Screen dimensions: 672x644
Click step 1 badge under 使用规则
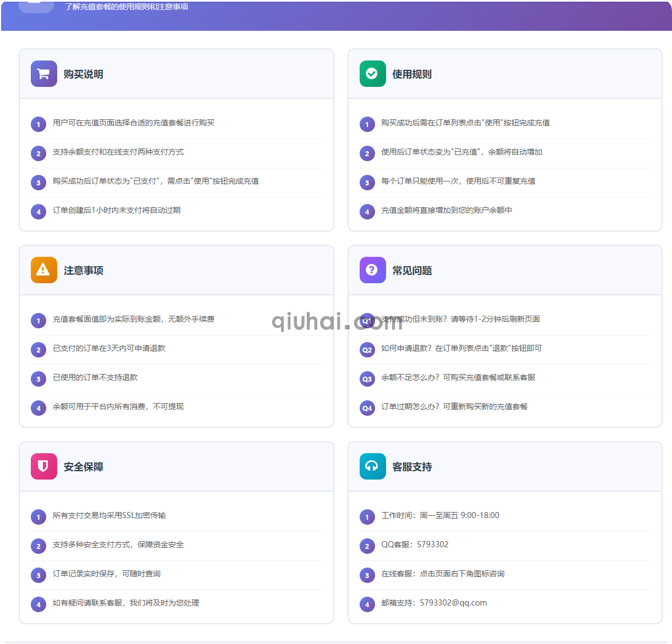click(367, 124)
